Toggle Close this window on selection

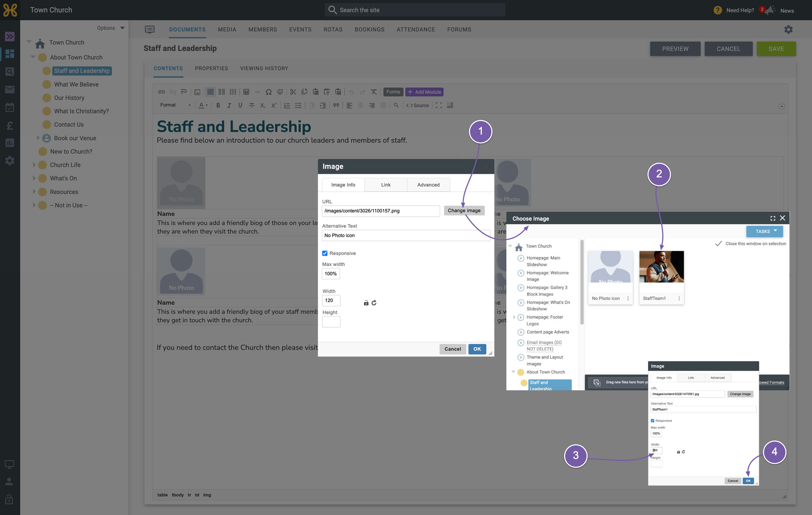pos(718,244)
